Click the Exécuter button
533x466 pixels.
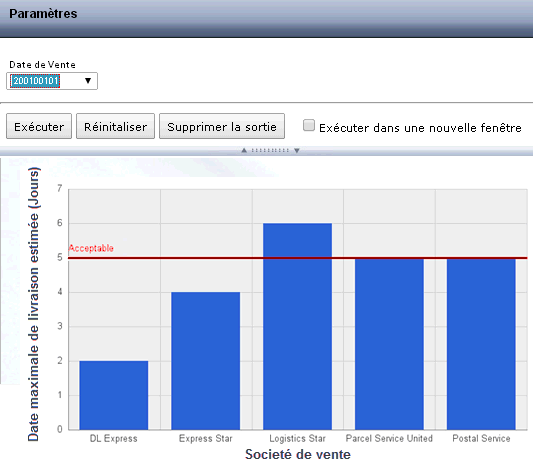[x=39, y=126]
